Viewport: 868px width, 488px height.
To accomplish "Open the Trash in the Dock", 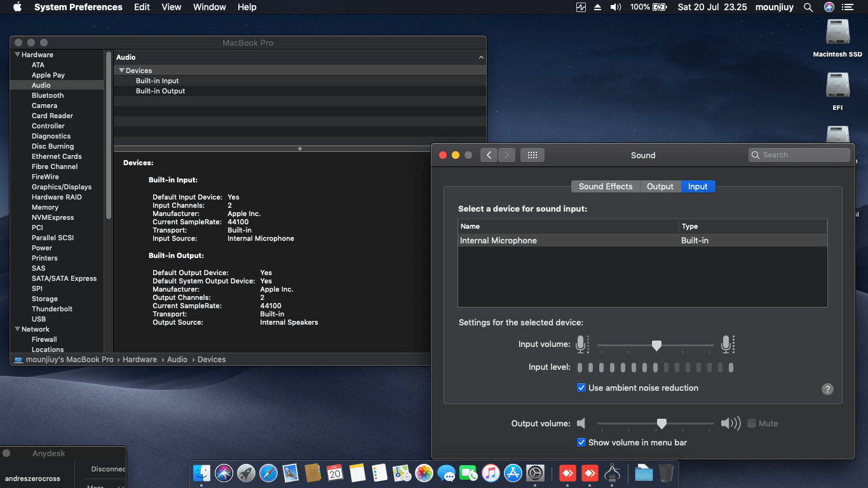I will pyautogui.click(x=666, y=473).
